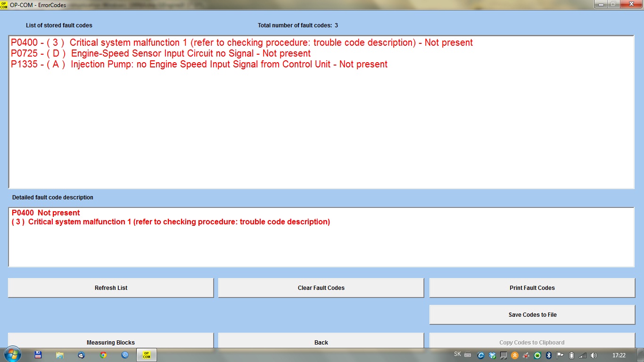Open Measuring Blocks
The height and width of the screenshot is (362, 644).
coord(111,341)
